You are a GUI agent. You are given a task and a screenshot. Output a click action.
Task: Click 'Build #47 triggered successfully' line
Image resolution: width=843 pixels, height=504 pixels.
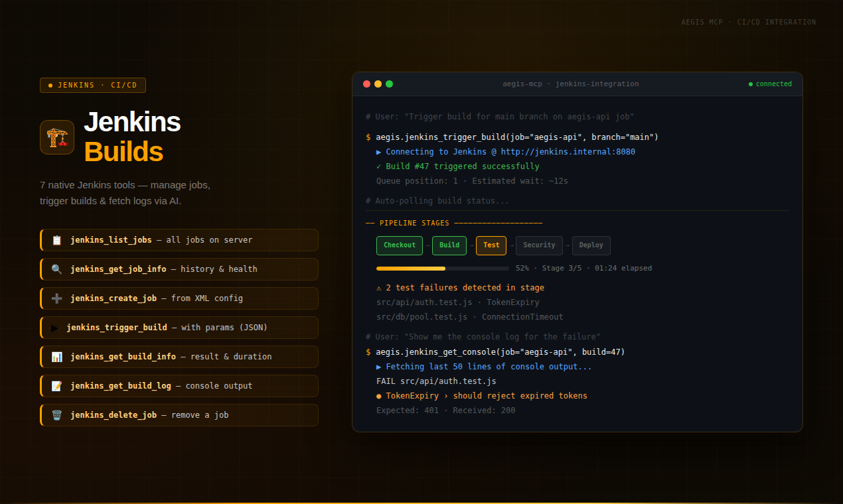coord(458,166)
